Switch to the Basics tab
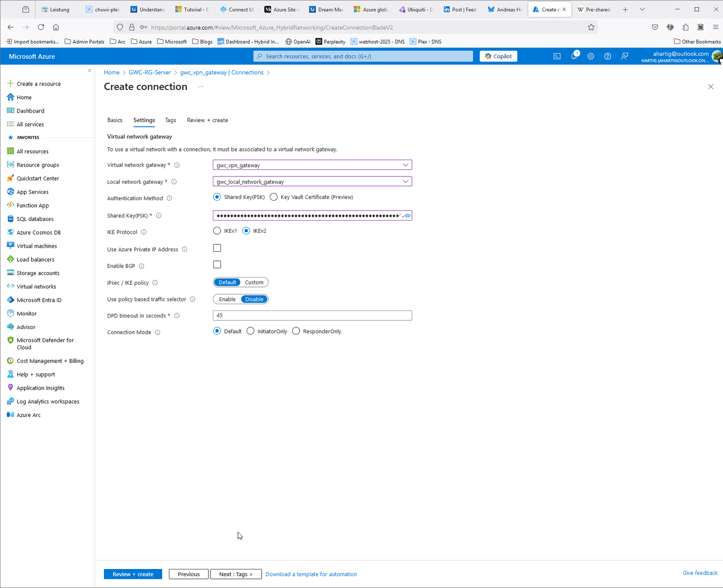This screenshot has height=588, width=723. pos(115,120)
